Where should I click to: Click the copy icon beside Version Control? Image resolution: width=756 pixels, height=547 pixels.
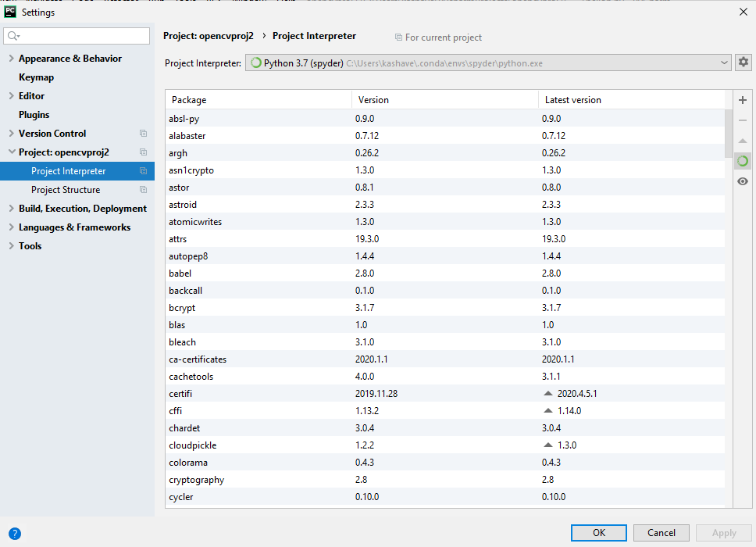tap(143, 133)
